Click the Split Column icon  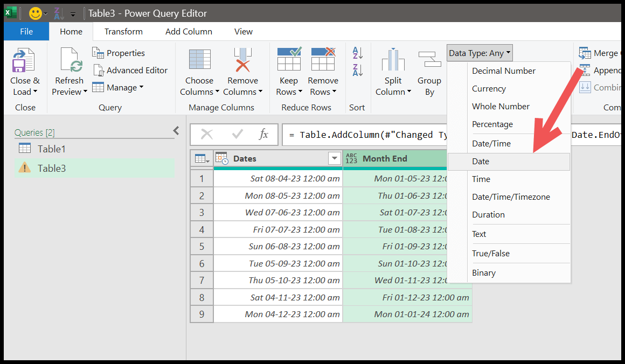tap(393, 60)
